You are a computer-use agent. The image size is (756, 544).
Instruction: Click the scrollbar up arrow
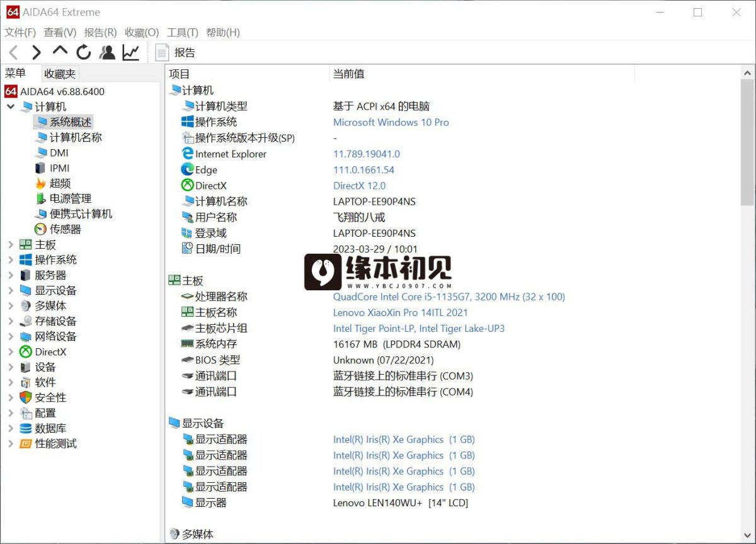pos(747,72)
